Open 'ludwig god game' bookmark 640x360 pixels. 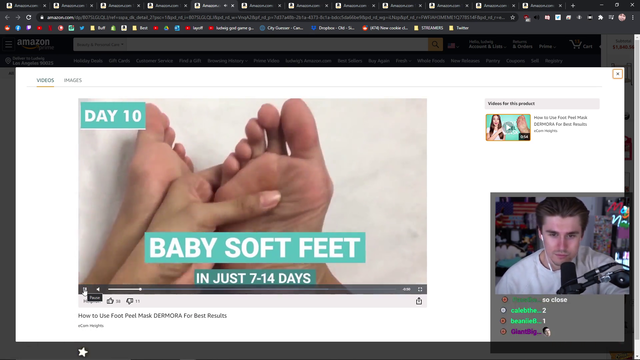tap(231, 28)
